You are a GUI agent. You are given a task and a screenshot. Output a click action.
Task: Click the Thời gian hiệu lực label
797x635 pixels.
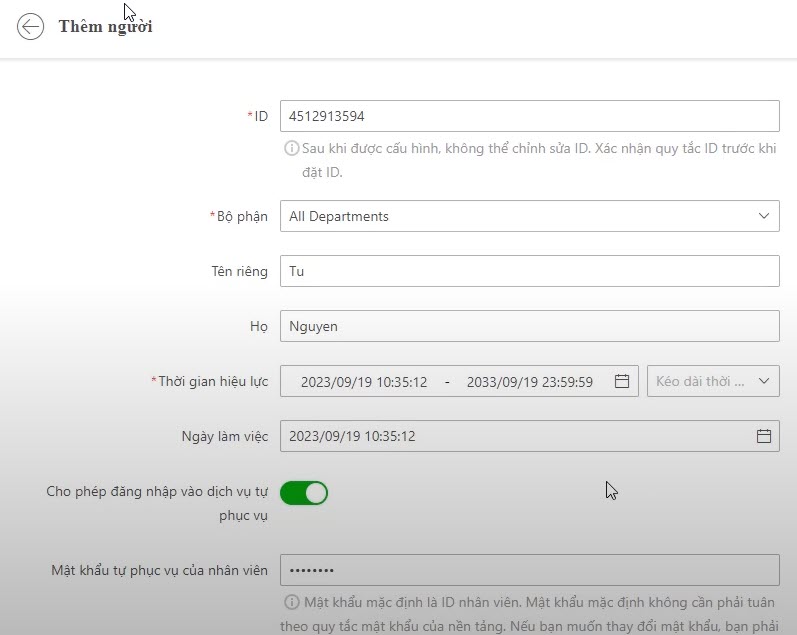[x=212, y=381]
